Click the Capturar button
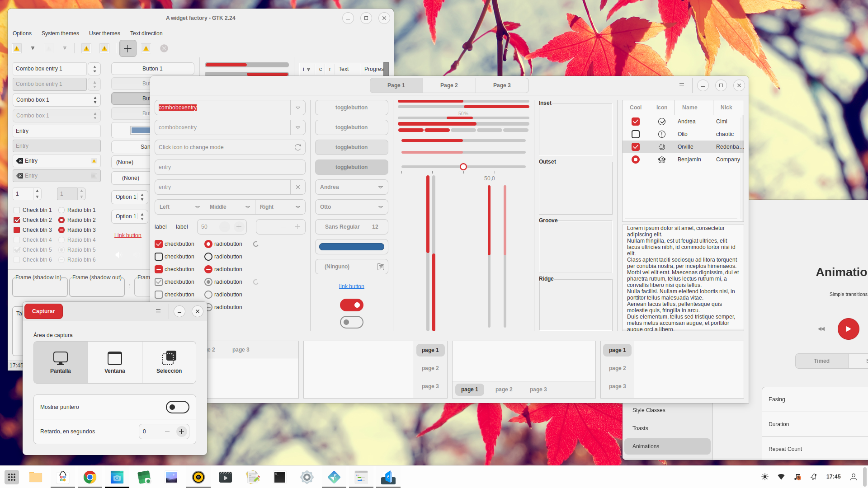The height and width of the screenshot is (488, 868). [x=43, y=311]
